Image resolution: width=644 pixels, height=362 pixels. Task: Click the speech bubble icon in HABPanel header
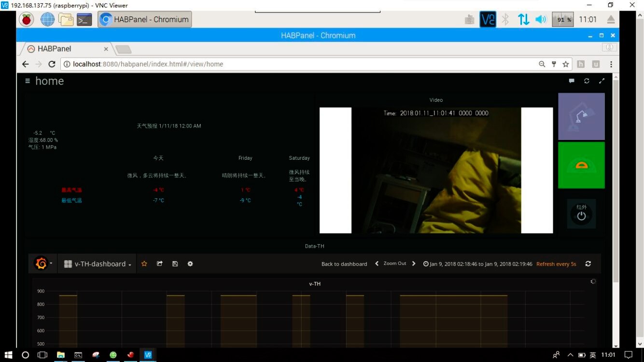(x=572, y=81)
